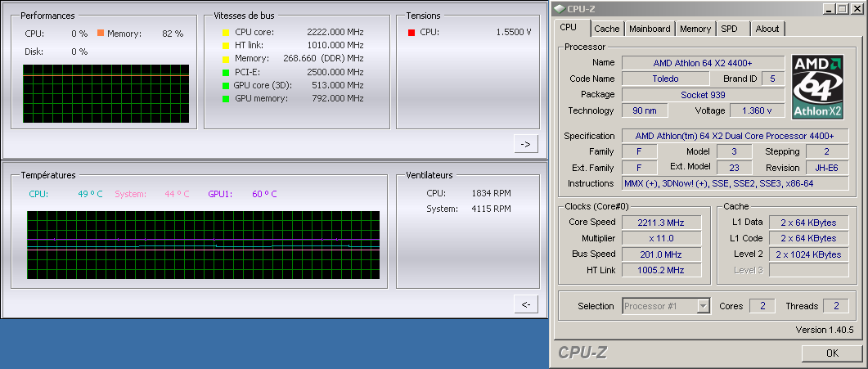The height and width of the screenshot is (369, 868).
Task: Click the PCI-E '2500.000 MHz' value
Action: click(x=335, y=73)
